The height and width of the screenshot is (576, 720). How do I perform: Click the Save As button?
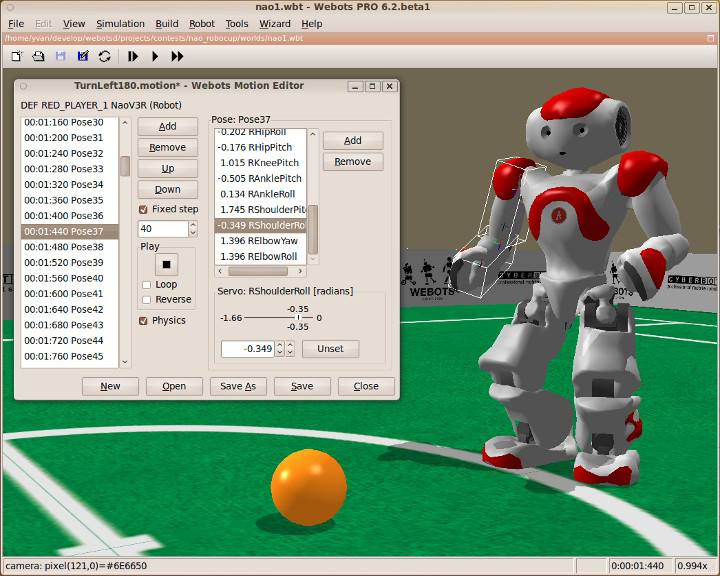(x=238, y=386)
